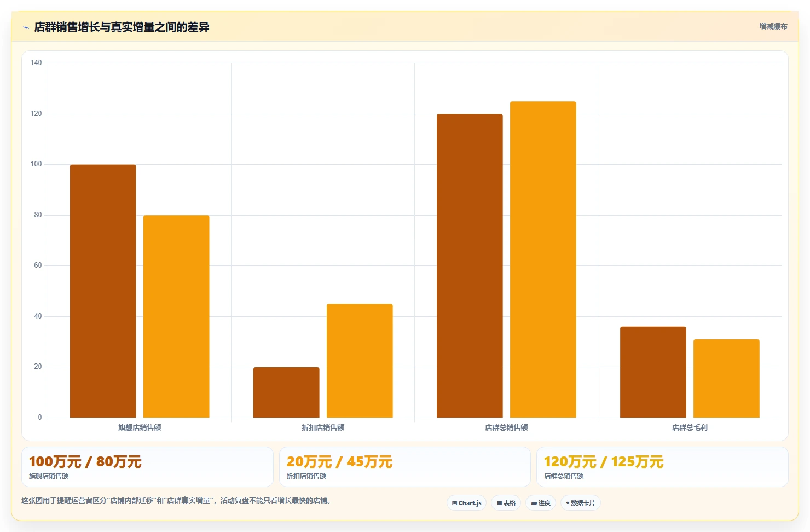Viewport: 810px width, 532px height.
Task: Select the Chart.js pill
Action: [466, 503]
